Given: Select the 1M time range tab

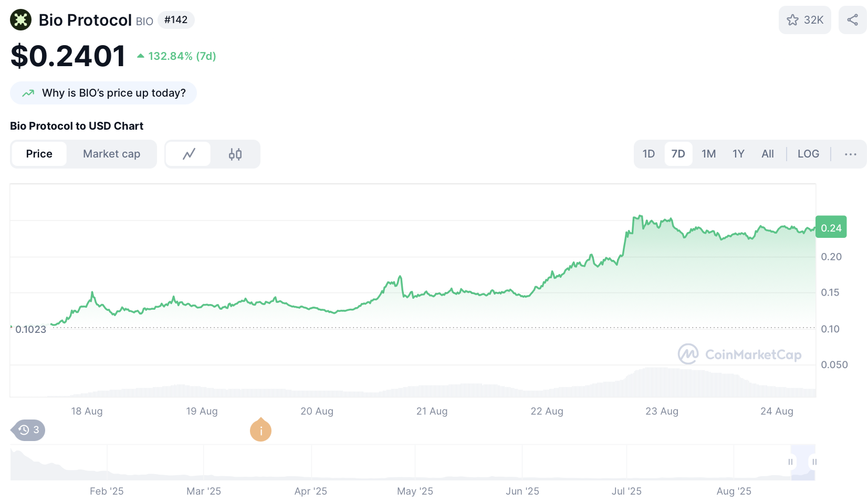Looking at the screenshot, I should pos(708,154).
